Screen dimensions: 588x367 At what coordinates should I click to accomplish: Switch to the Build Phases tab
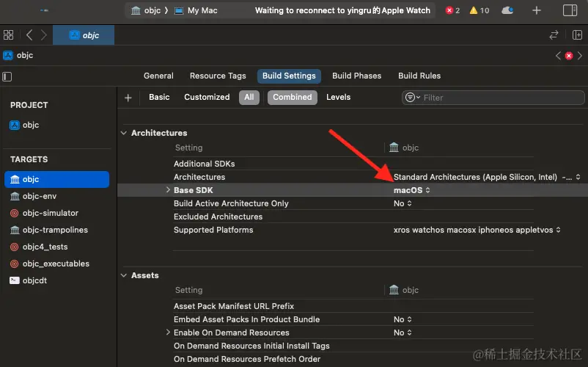tap(356, 76)
